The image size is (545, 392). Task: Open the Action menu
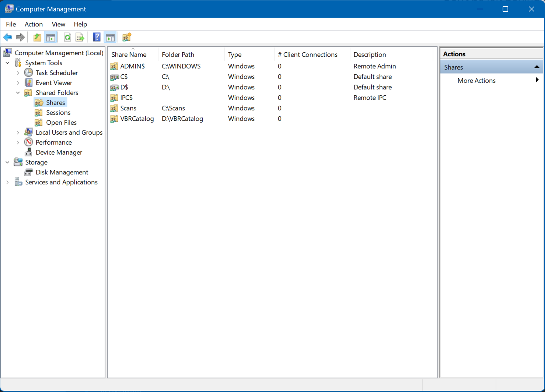(x=34, y=24)
